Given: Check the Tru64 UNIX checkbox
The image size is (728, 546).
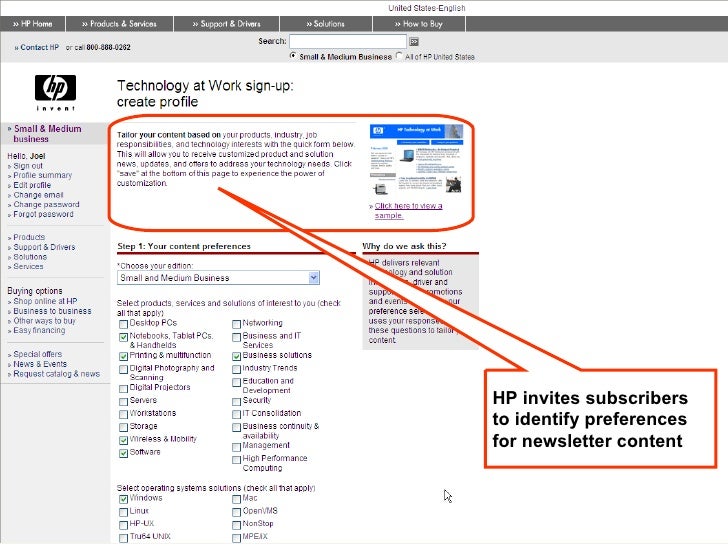Looking at the screenshot, I should point(123,538).
